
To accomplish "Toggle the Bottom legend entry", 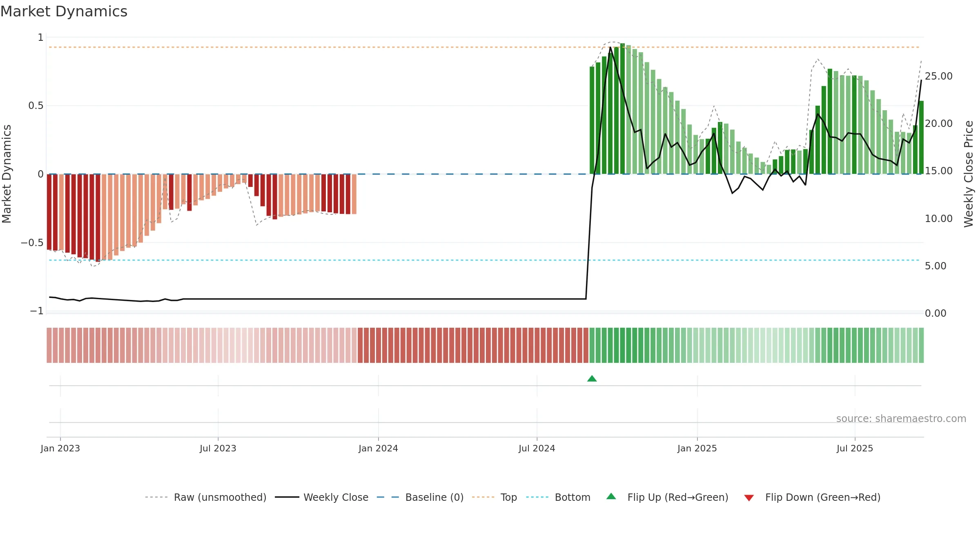I will coord(558,497).
